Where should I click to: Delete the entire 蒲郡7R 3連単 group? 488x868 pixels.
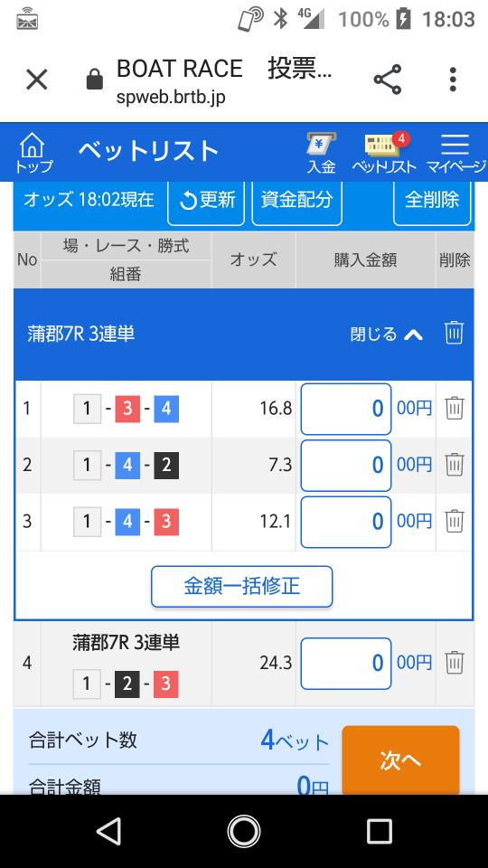(454, 334)
